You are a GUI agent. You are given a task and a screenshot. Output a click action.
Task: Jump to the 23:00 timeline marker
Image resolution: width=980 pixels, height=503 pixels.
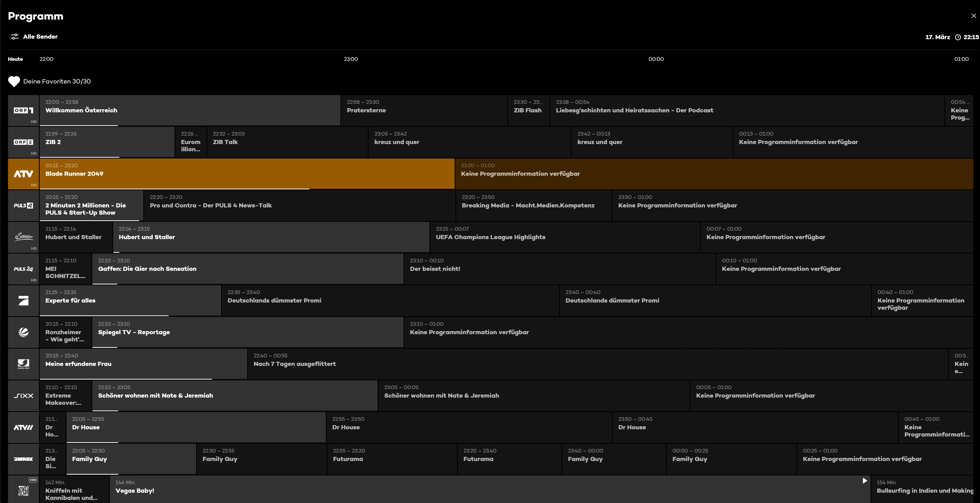click(x=350, y=59)
